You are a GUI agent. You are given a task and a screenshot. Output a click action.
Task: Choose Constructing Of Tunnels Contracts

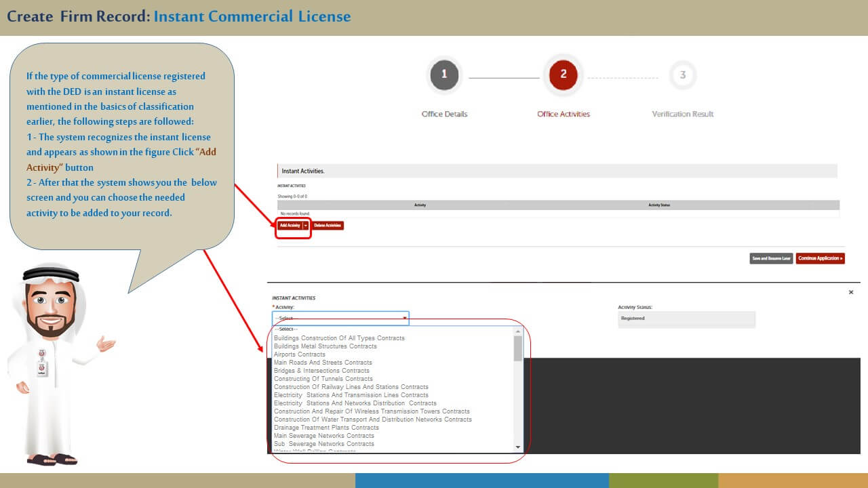323,379
